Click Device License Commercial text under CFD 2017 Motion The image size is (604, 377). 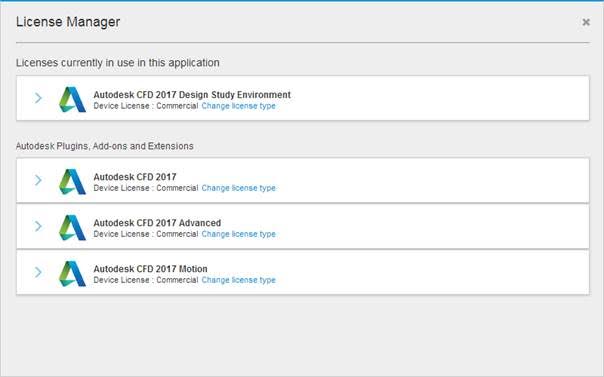click(146, 280)
